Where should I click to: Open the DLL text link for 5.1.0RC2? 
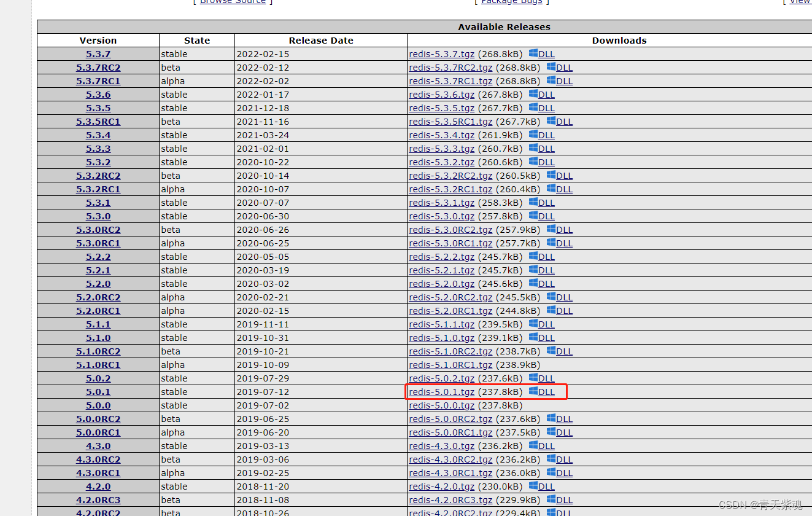click(565, 351)
